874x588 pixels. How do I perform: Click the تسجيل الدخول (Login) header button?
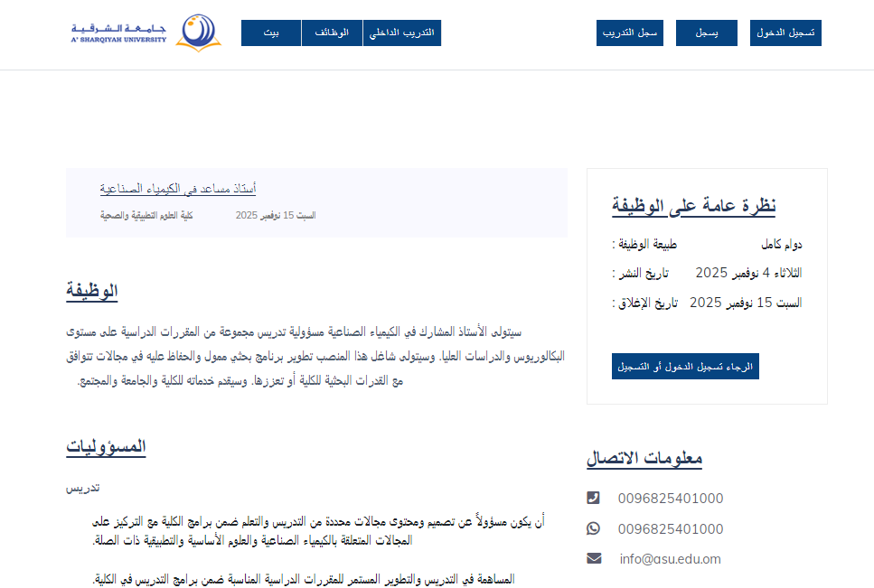(x=785, y=33)
